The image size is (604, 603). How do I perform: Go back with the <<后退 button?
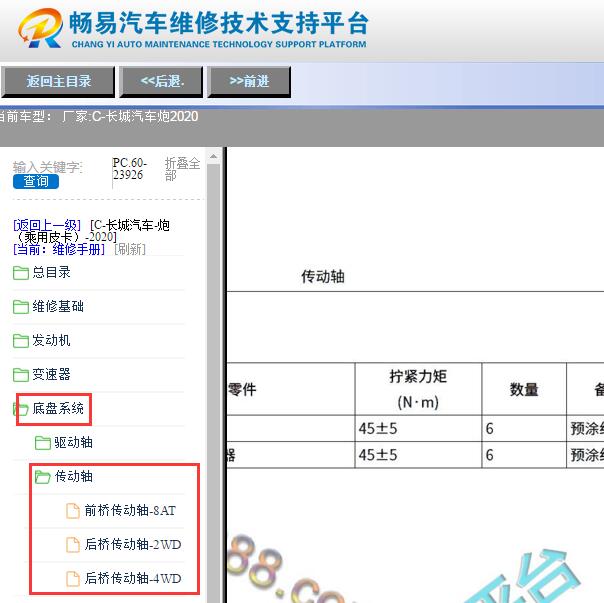[x=161, y=82]
